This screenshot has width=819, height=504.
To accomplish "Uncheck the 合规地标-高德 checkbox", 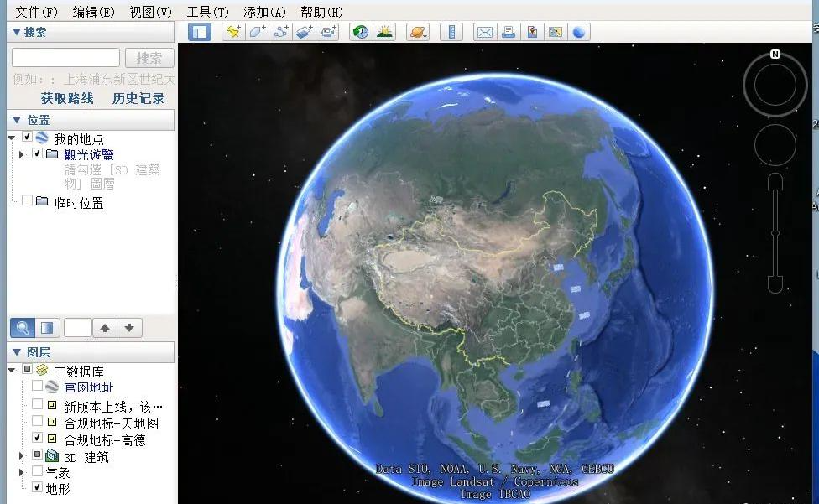I will tap(37, 437).
